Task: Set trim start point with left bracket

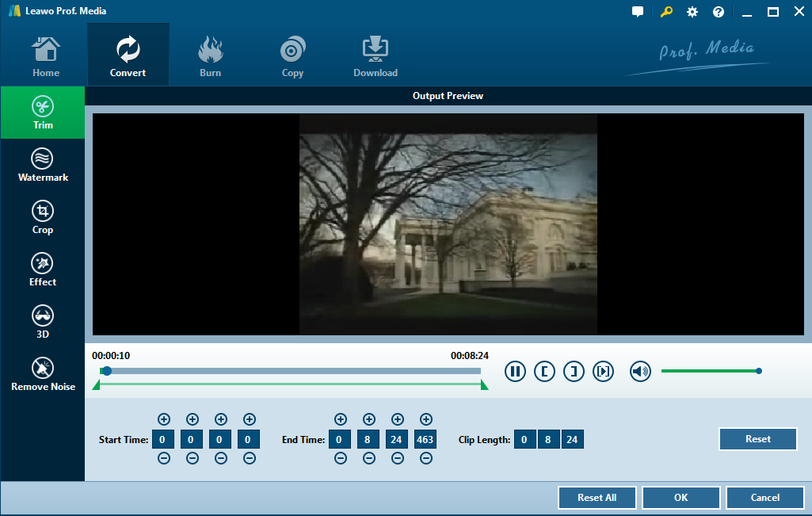Action: coord(544,371)
